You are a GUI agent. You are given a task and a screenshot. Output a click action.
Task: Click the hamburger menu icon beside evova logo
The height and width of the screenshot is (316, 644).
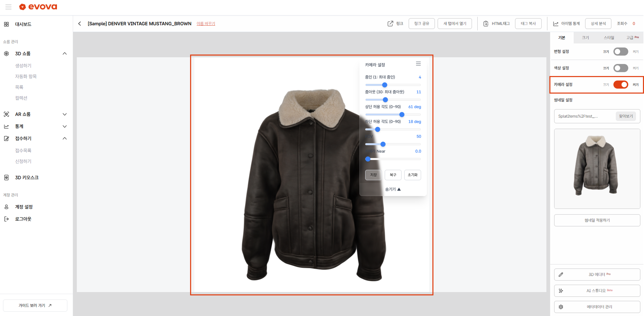point(8,7)
